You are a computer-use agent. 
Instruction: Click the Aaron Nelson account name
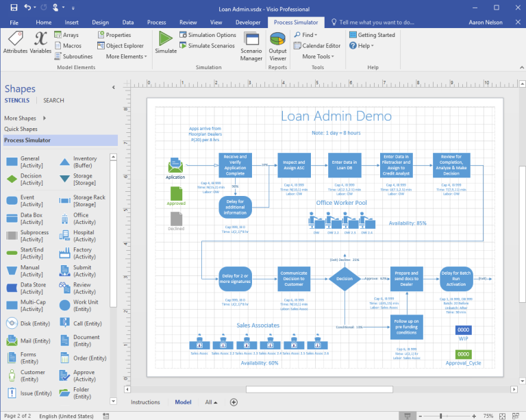pyautogui.click(x=486, y=23)
